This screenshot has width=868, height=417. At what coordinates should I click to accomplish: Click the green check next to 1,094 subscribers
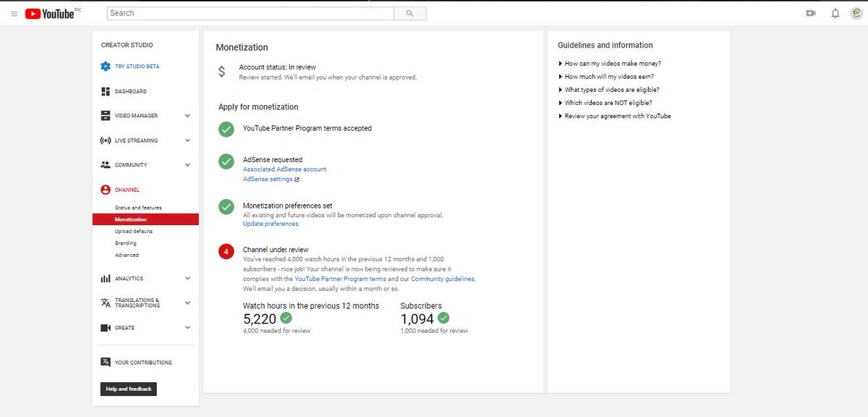click(443, 318)
